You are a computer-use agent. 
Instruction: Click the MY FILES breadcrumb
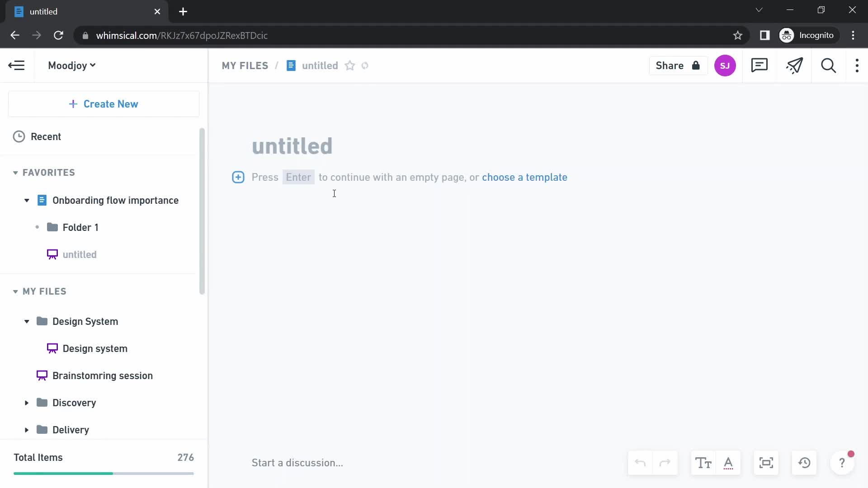pos(245,66)
